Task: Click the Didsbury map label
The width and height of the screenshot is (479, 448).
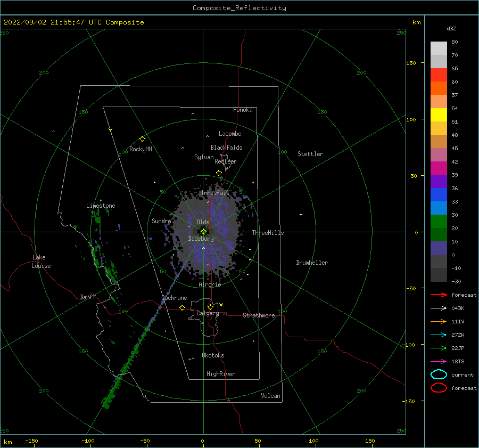Action: click(201, 239)
